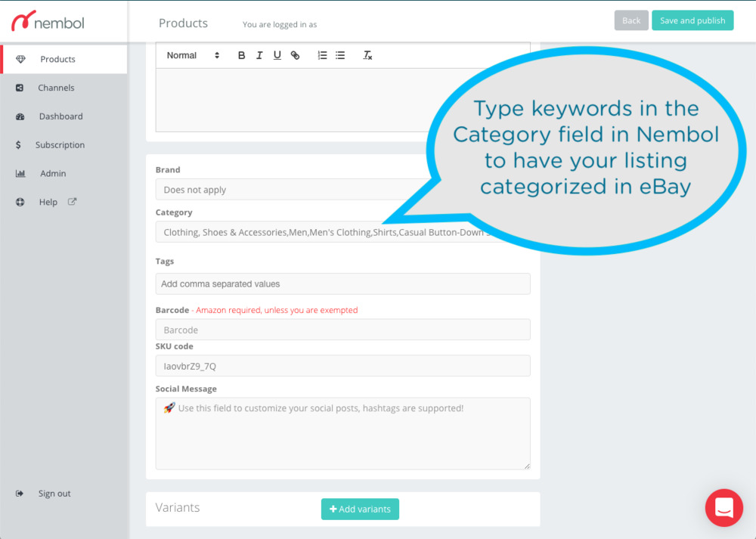Click the Tags field label
Viewport: 756px width, 539px height.
coord(164,262)
